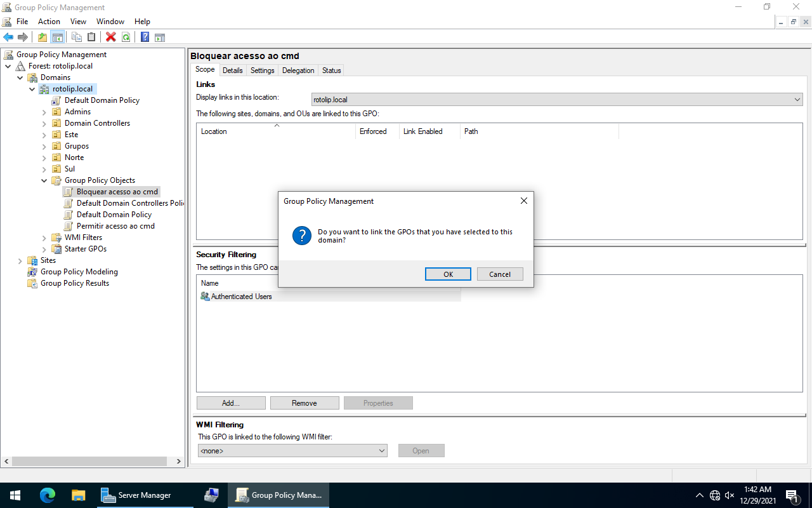Open the Action menu
812x508 pixels.
[x=49, y=22]
